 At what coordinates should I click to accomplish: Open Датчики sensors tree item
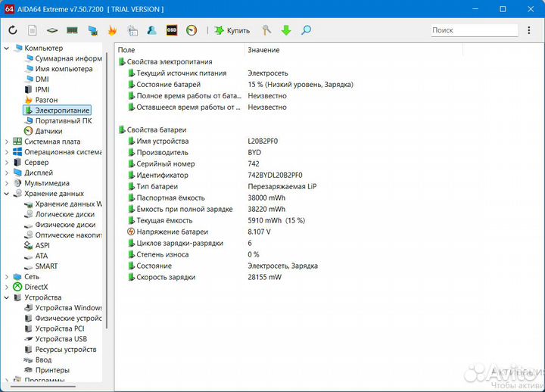pos(43,132)
